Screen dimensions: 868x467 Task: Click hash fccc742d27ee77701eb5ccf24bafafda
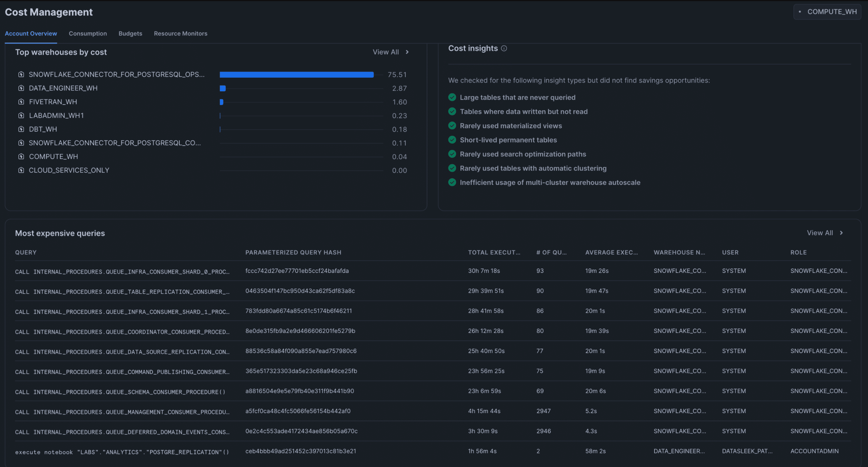tap(297, 271)
